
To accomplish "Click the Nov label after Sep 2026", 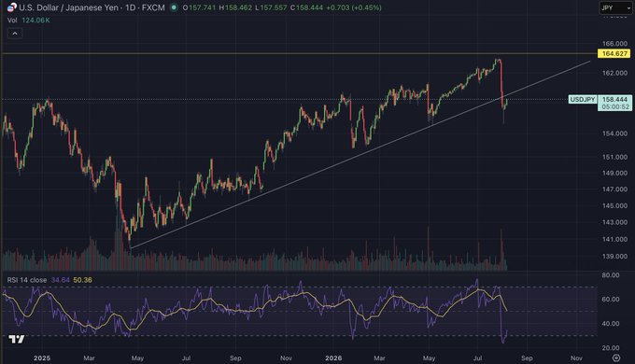I will (576, 357).
